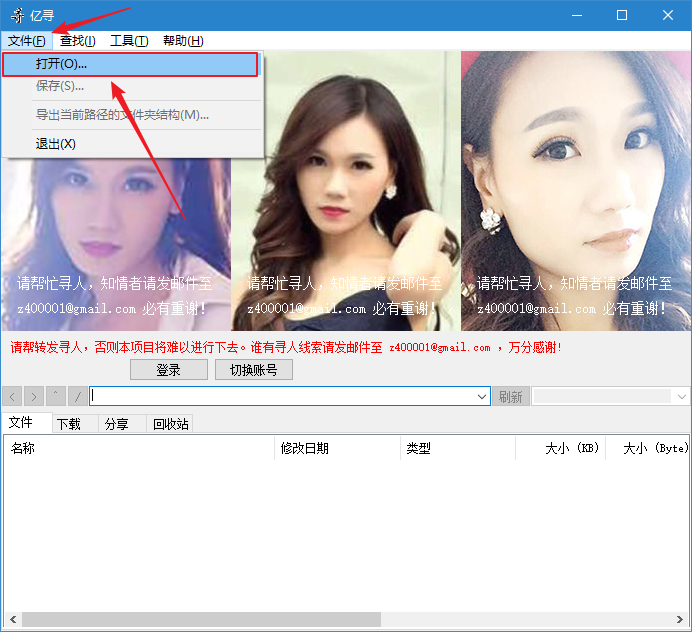This screenshot has width=692, height=632.
Task: Switch to the 下载 tab
Action: click(75, 424)
